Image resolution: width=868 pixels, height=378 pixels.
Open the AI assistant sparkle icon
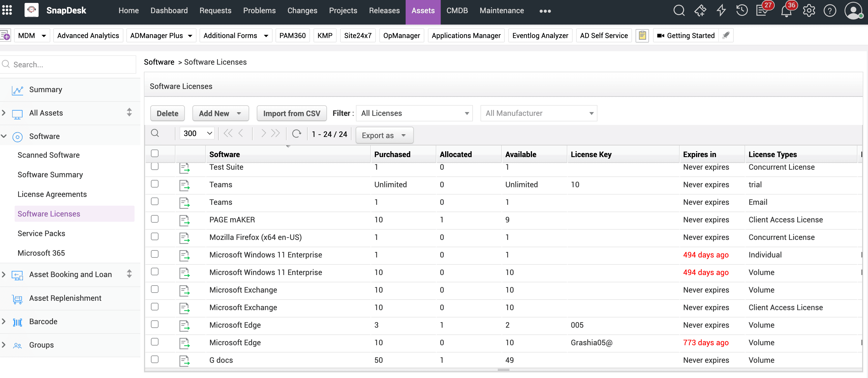coord(700,11)
